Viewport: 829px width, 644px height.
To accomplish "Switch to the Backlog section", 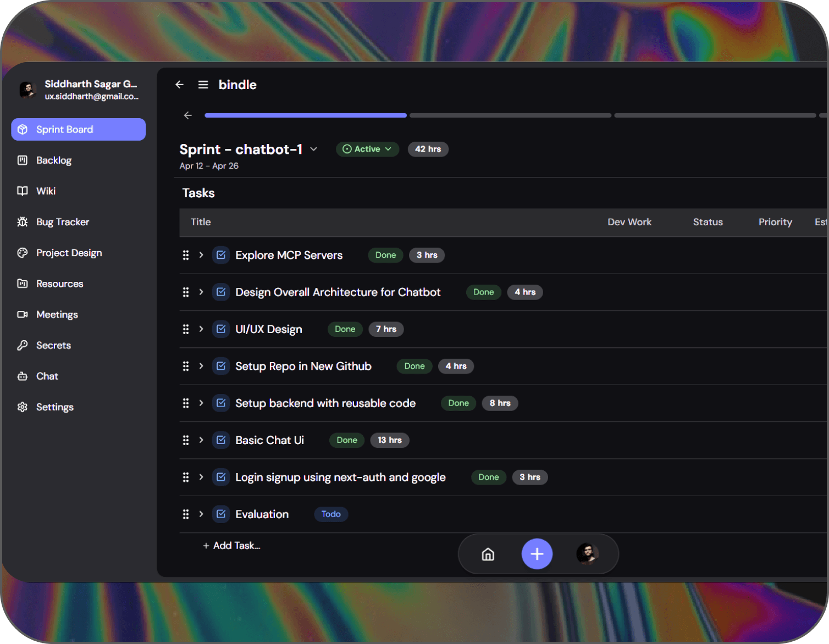I will click(53, 160).
